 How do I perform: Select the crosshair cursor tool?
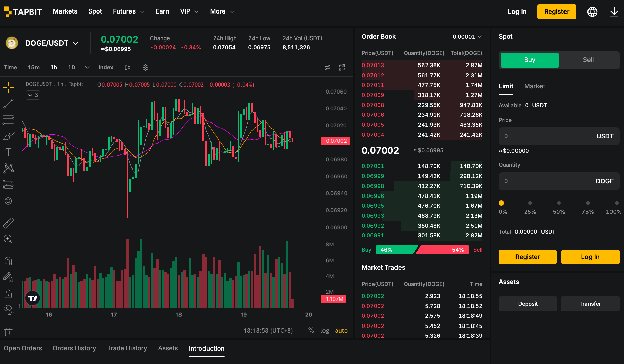8,88
